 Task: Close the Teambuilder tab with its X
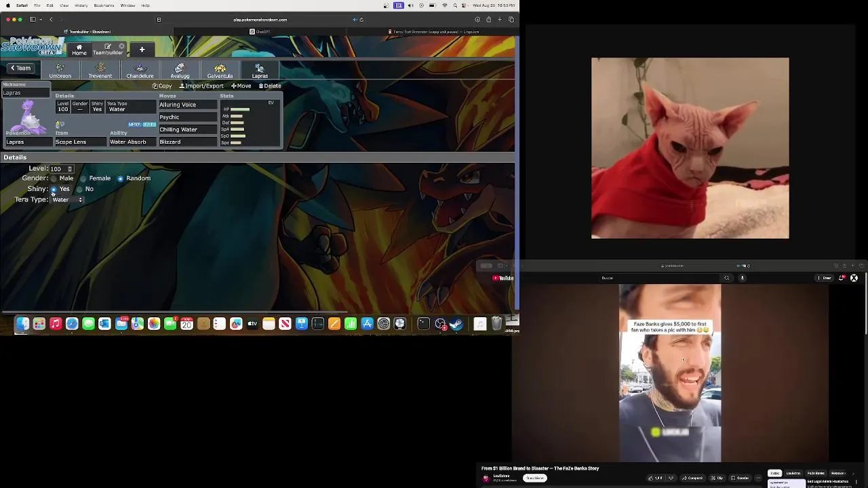(122, 47)
